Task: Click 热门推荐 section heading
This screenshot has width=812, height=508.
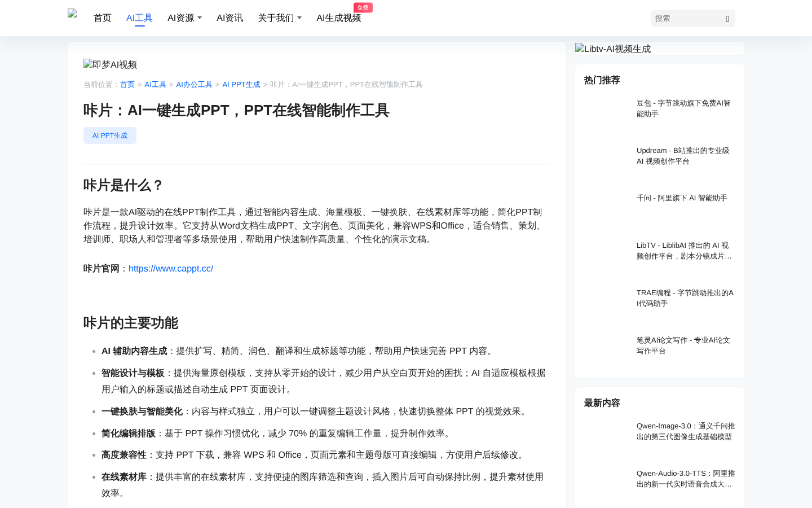Action: [602, 80]
